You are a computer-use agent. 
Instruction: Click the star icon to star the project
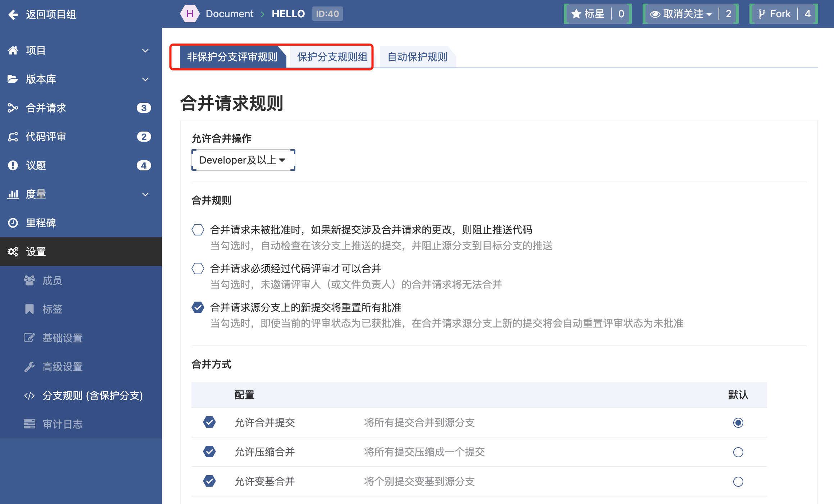[x=576, y=14]
